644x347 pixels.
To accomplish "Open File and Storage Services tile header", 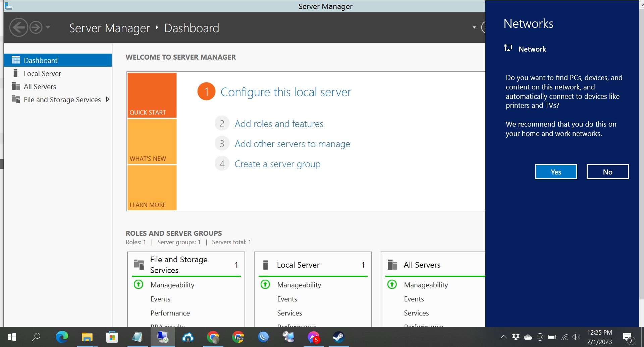I will (186, 265).
